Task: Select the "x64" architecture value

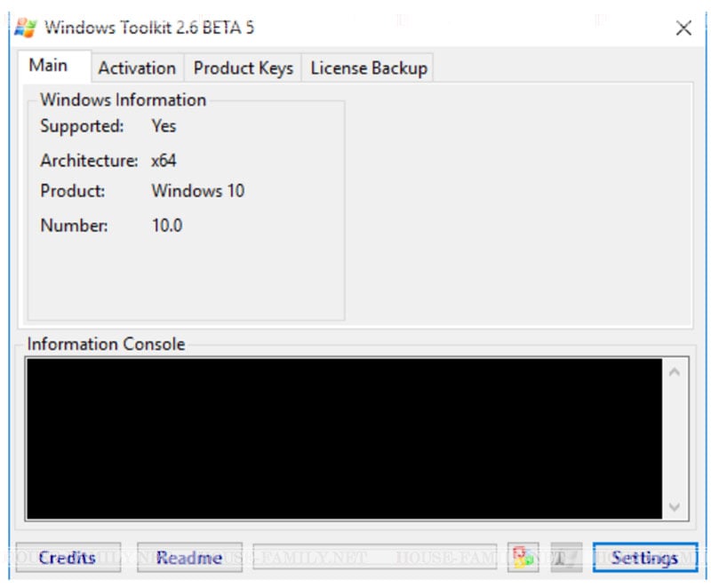Action: click(164, 161)
